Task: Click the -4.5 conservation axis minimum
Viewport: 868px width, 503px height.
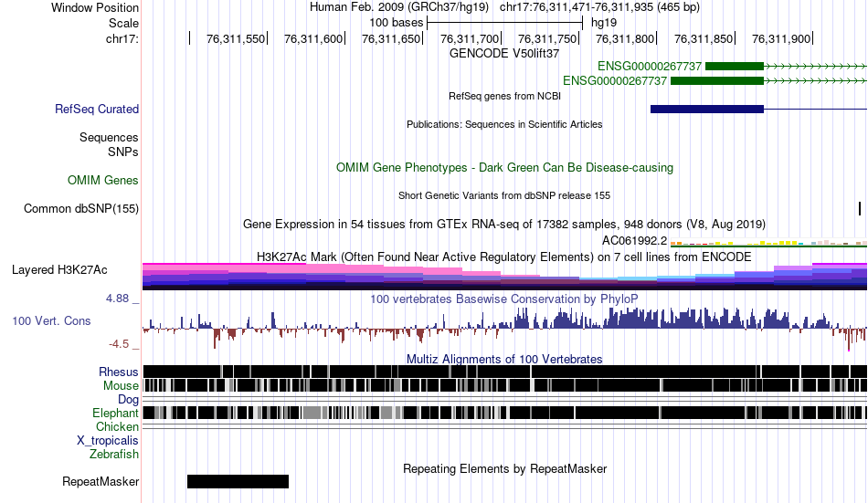Action: (119, 344)
